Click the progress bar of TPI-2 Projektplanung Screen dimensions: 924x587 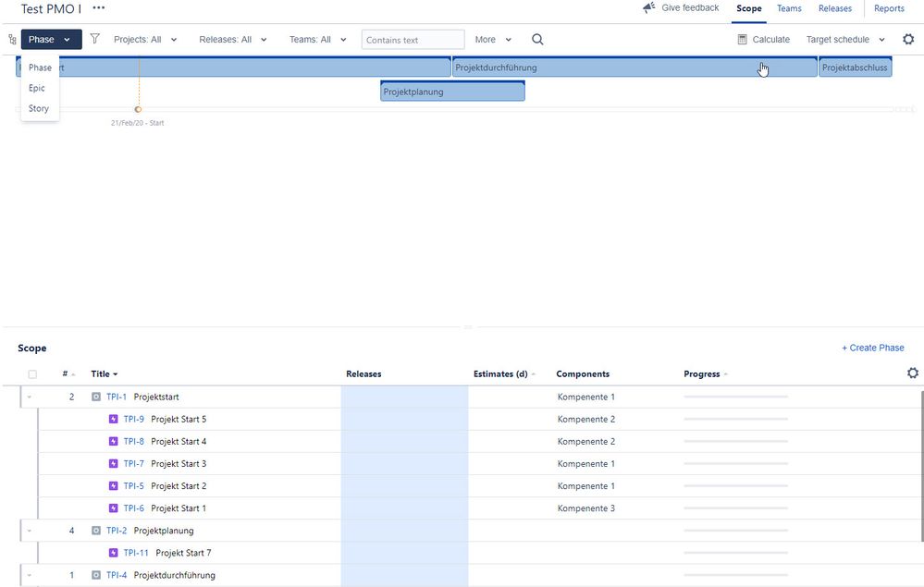click(735, 531)
